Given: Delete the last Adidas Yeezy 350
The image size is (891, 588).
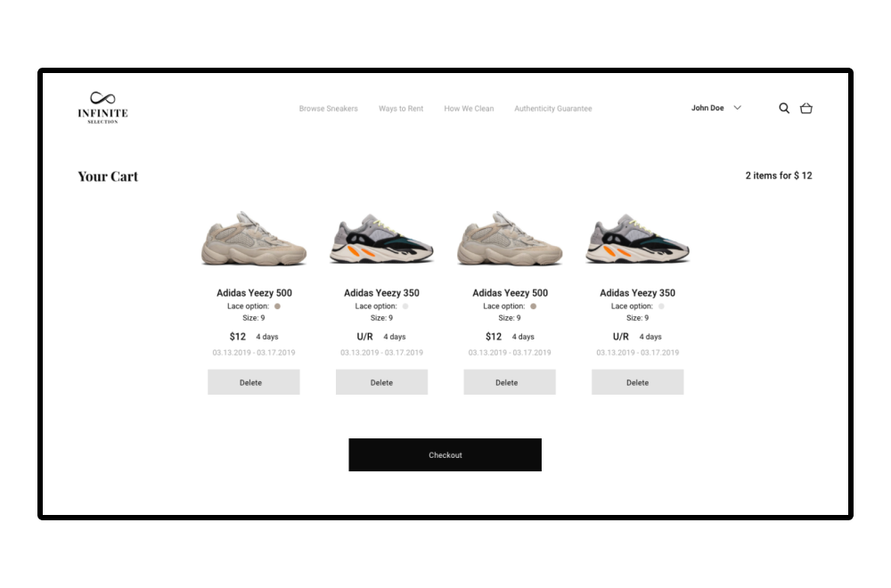Looking at the screenshot, I should pos(637,382).
